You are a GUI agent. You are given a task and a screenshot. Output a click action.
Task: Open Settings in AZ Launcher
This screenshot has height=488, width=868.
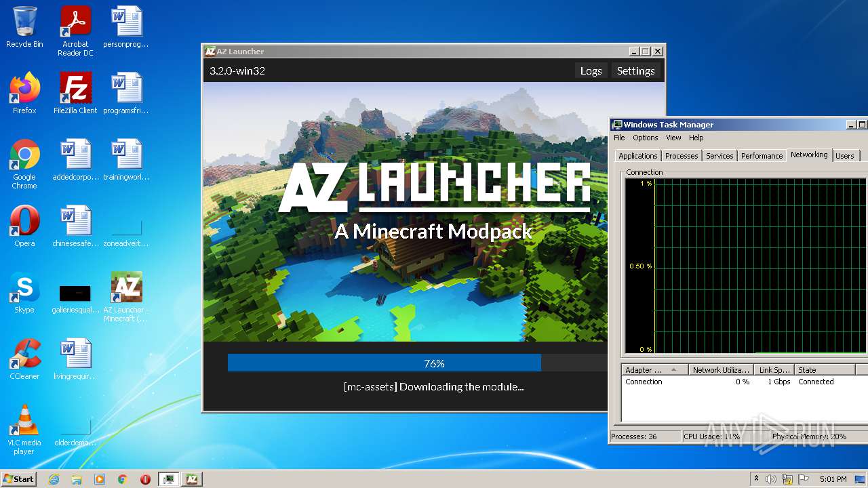tap(635, 70)
